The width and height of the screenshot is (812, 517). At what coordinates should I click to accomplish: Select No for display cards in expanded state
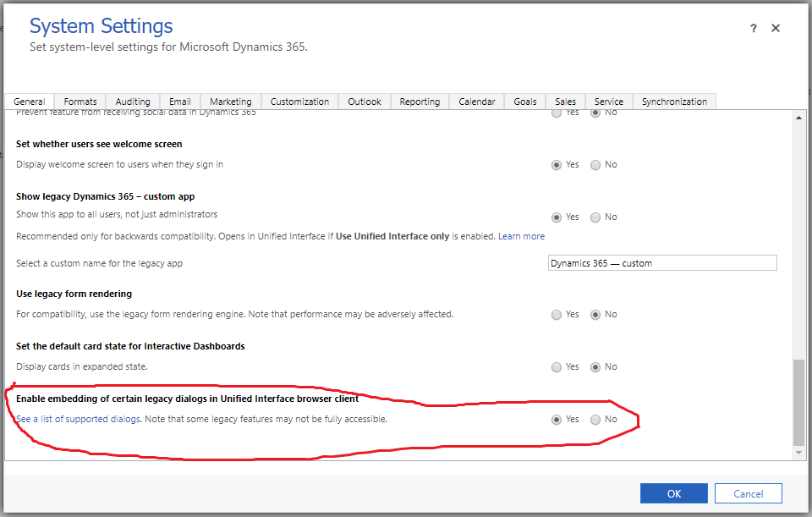click(595, 366)
